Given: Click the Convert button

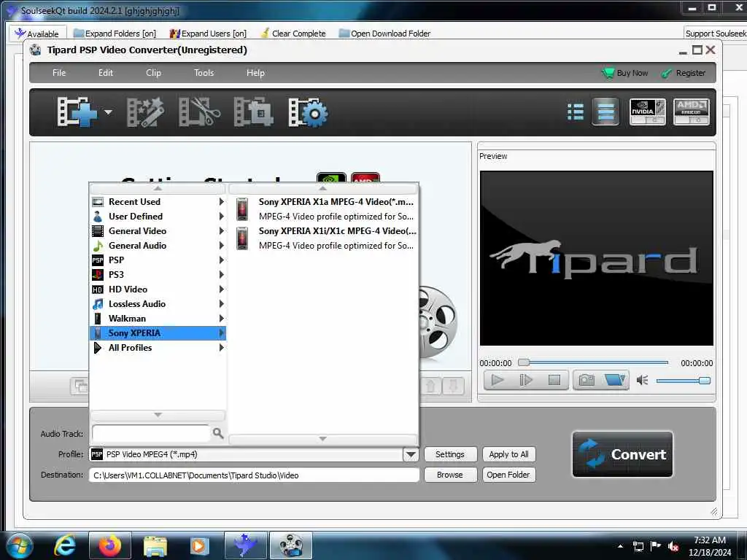Looking at the screenshot, I should coord(623,454).
